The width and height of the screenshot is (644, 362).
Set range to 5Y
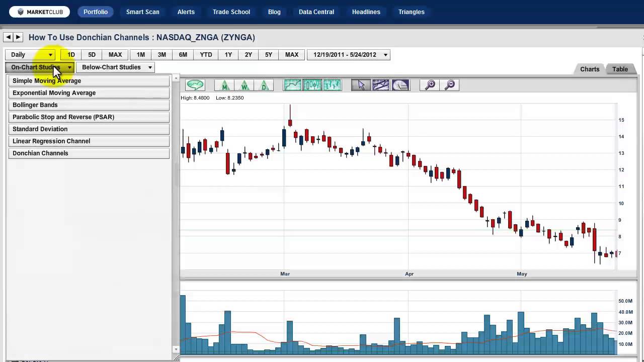click(269, 54)
